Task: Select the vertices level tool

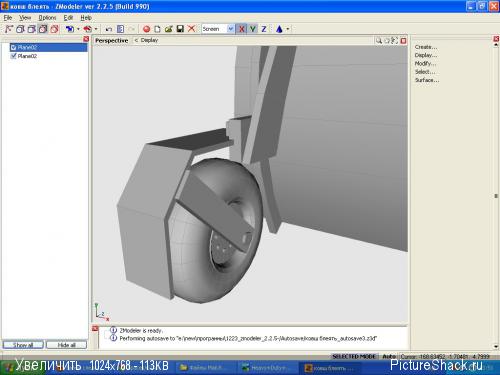Action: coord(9,29)
